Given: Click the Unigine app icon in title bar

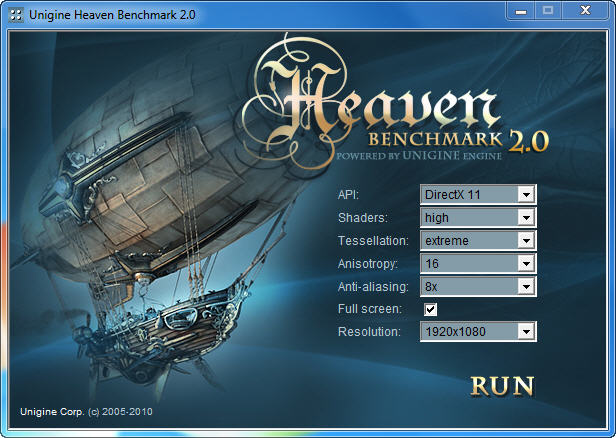Looking at the screenshot, I should tap(16, 15).
